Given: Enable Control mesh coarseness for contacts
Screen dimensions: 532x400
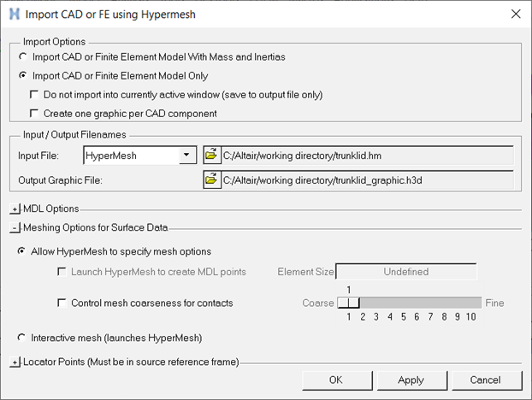Looking at the screenshot, I should (62, 303).
